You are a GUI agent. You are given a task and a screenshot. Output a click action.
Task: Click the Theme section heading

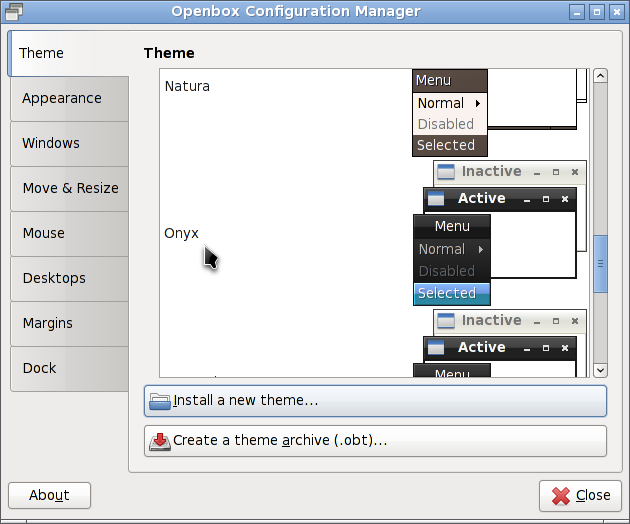pos(169,53)
